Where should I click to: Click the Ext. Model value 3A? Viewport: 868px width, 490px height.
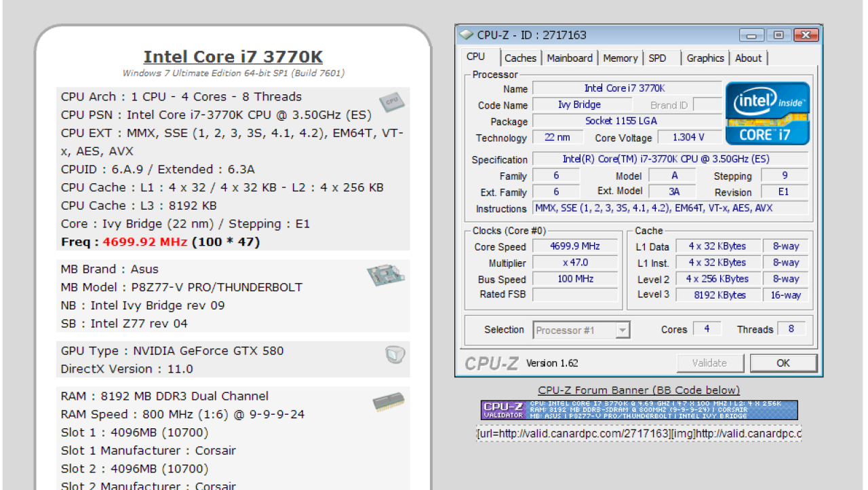coord(674,192)
